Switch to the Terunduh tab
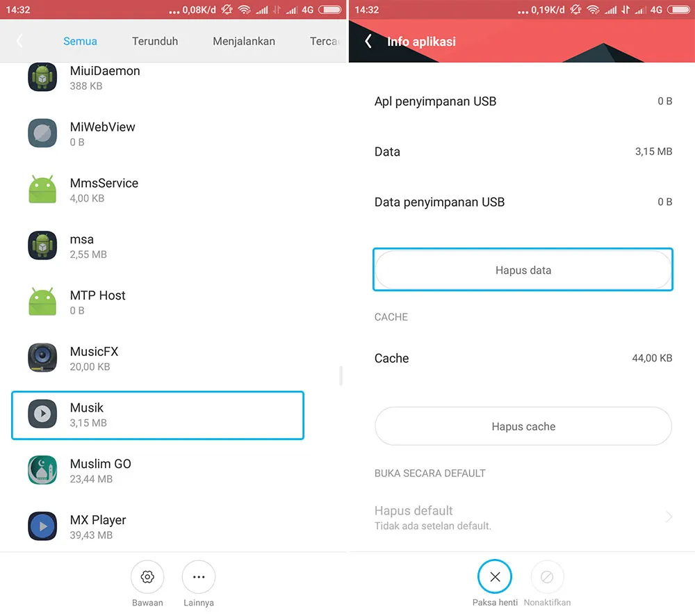The width and height of the screenshot is (695, 616). [154, 41]
